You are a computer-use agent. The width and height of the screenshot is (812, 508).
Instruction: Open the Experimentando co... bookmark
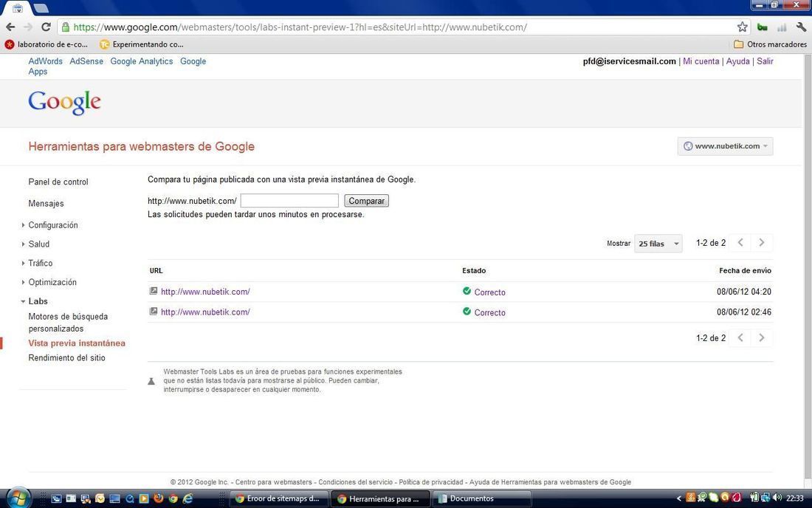coord(142,44)
